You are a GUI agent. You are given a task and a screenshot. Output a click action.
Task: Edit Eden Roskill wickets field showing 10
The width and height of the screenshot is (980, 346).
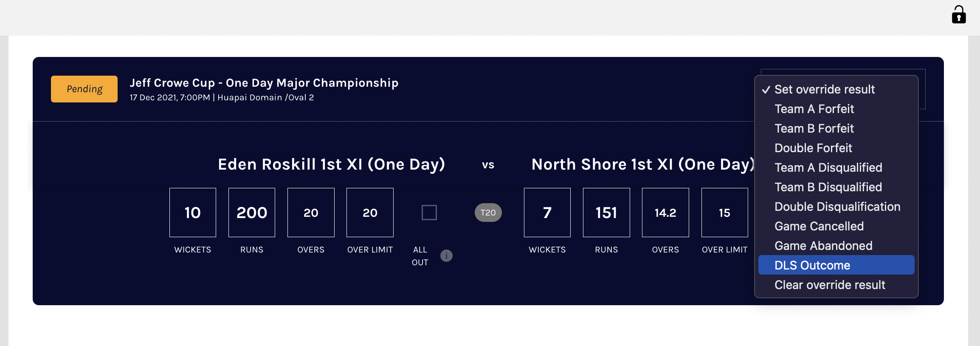point(192,213)
